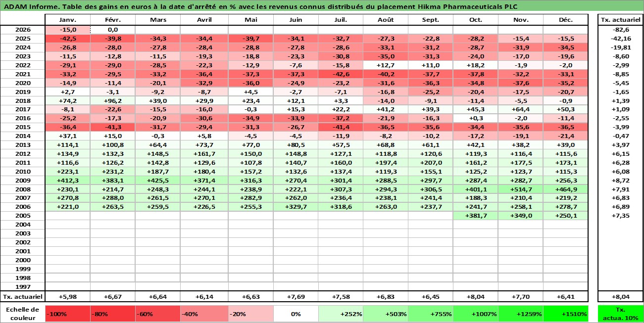Click the 'Tx. actuariel' header of the right column
Viewport: 644px width, 323px height.
[x=621, y=20]
